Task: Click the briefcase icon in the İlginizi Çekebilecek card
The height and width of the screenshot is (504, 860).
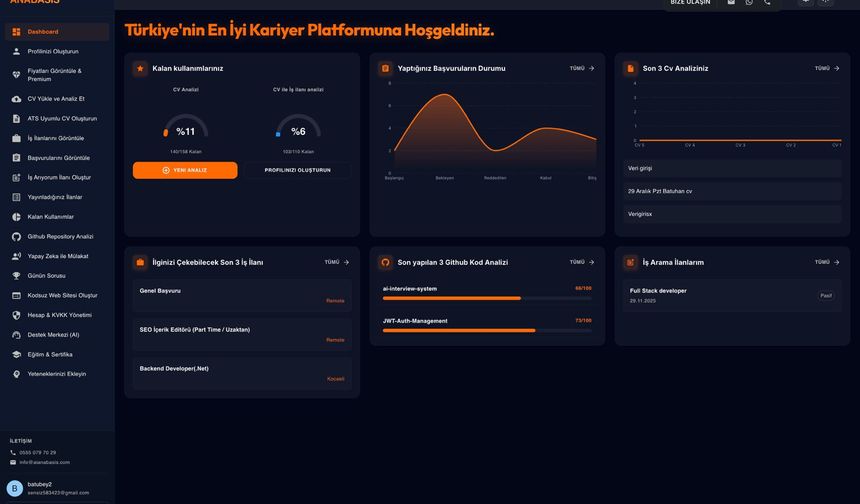Action: click(x=141, y=262)
